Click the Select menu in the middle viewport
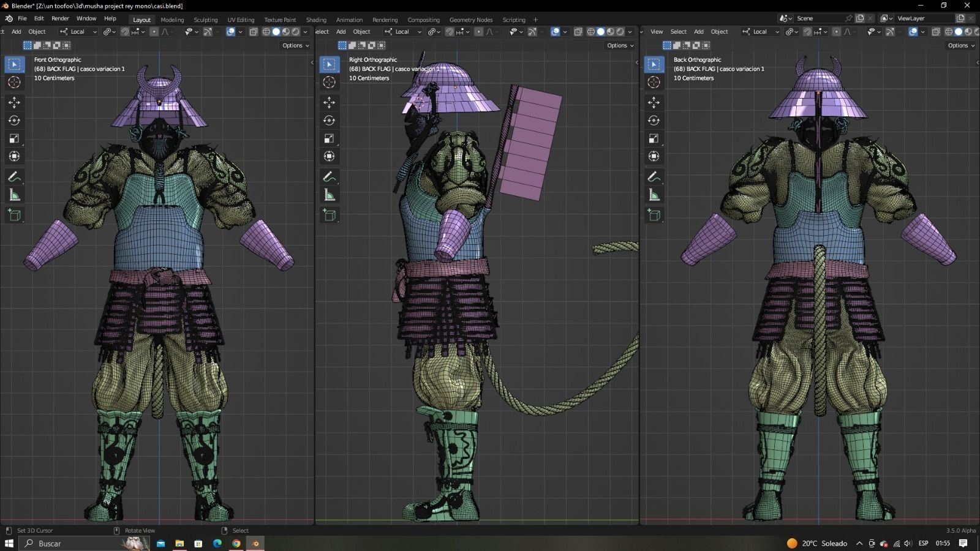This screenshot has width=980, height=551. (322, 31)
